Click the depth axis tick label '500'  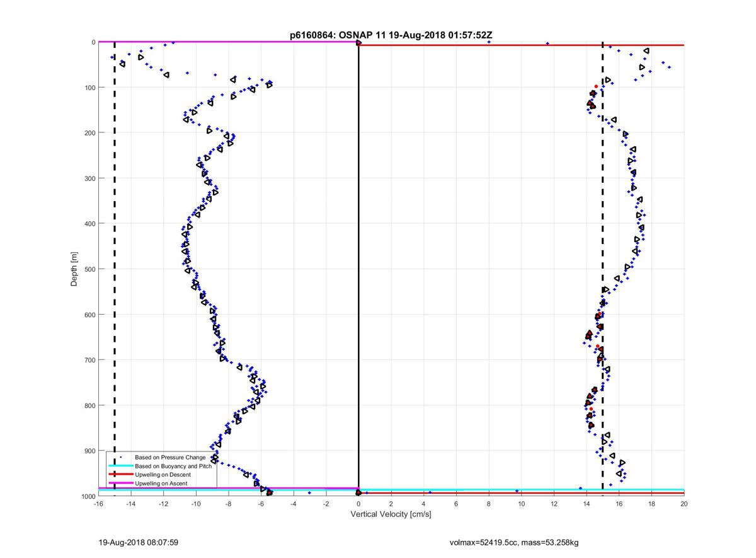click(x=89, y=269)
